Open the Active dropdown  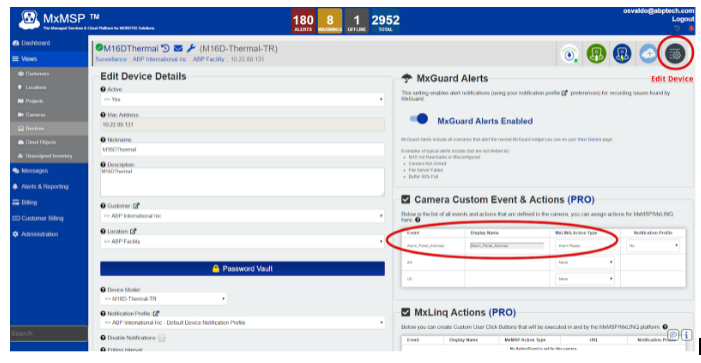pyautogui.click(x=242, y=99)
